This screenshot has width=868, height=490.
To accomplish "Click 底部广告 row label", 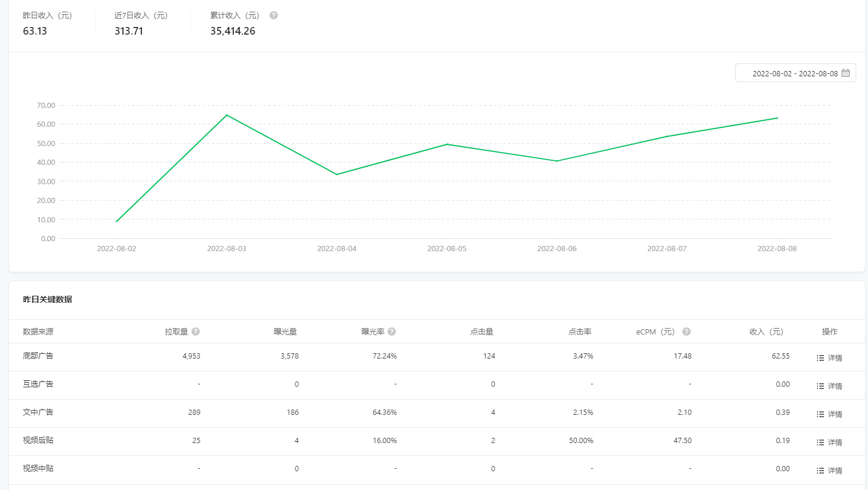I will click(38, 356).
